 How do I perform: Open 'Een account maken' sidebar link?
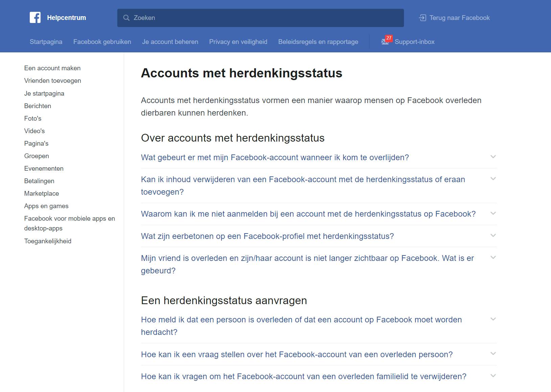(52, 68)
